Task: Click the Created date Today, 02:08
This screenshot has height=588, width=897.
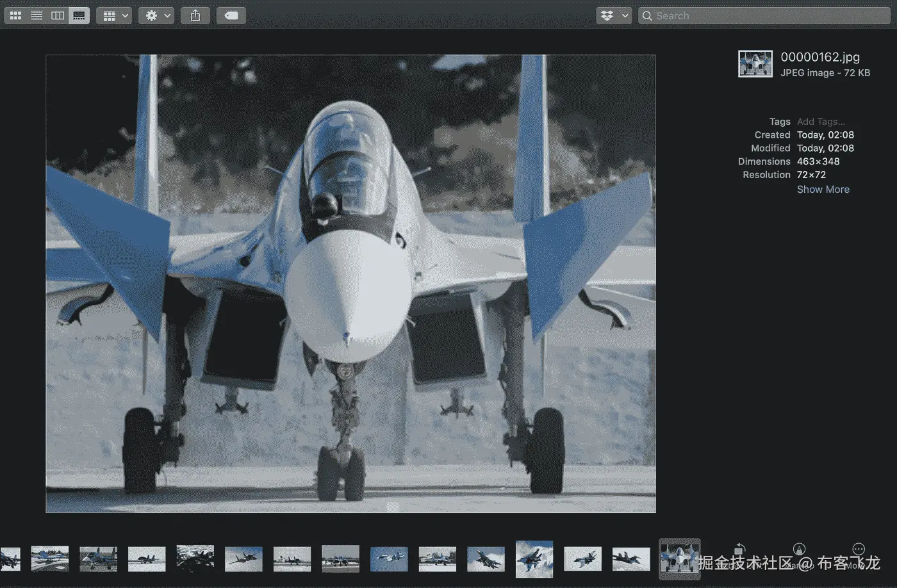Action: click(825, 135)
